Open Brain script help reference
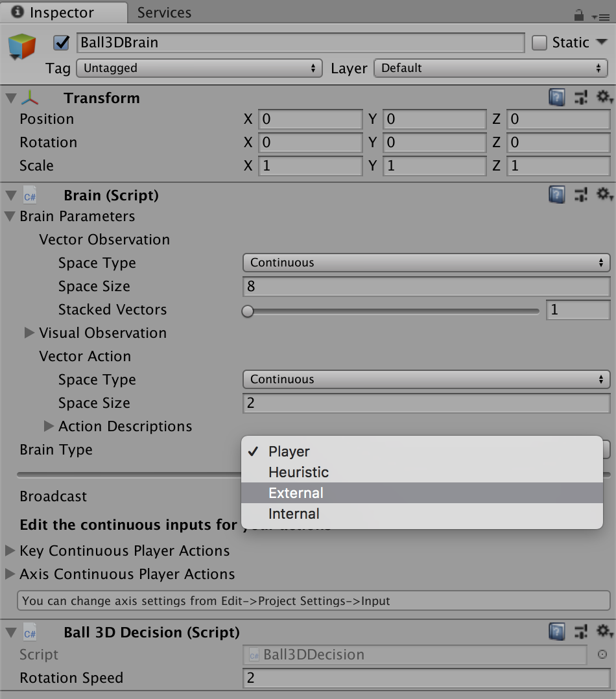This screenshot has width=616, height=699. pyautogui.click(x=556, y=195)
